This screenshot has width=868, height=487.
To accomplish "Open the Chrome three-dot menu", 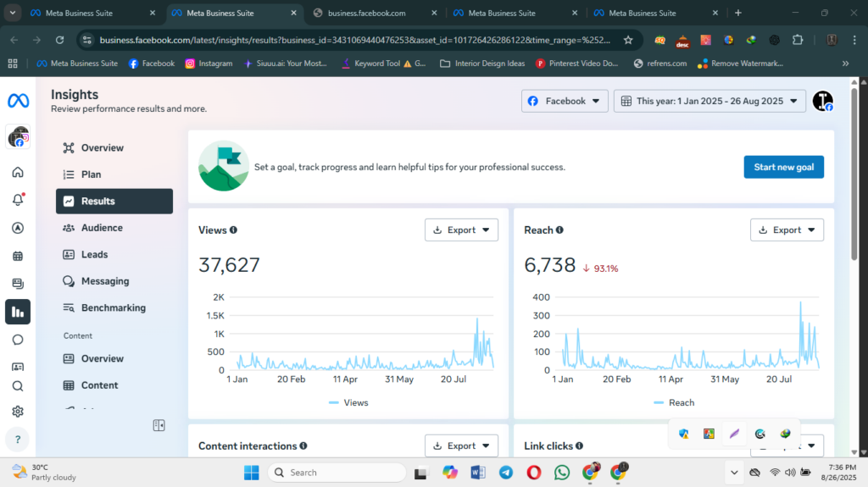I will coord(854,40).
